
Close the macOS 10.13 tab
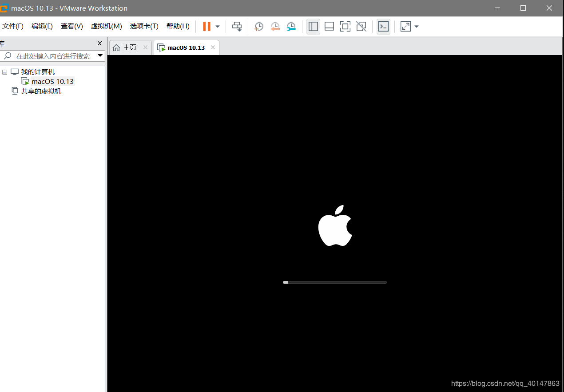click(213, 48)
